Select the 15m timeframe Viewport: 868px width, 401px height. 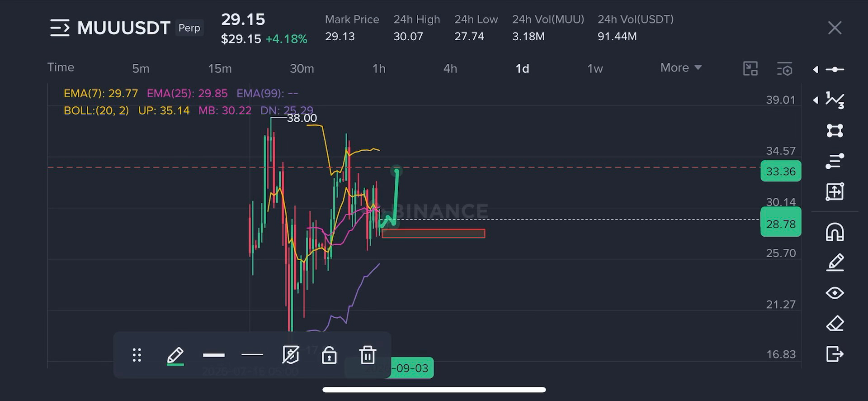tap(220, 68)
